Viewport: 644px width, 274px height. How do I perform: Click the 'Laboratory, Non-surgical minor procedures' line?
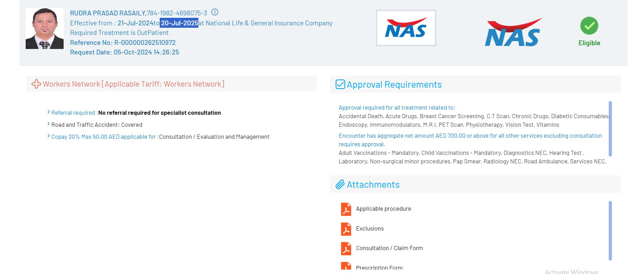coord(472,161)
